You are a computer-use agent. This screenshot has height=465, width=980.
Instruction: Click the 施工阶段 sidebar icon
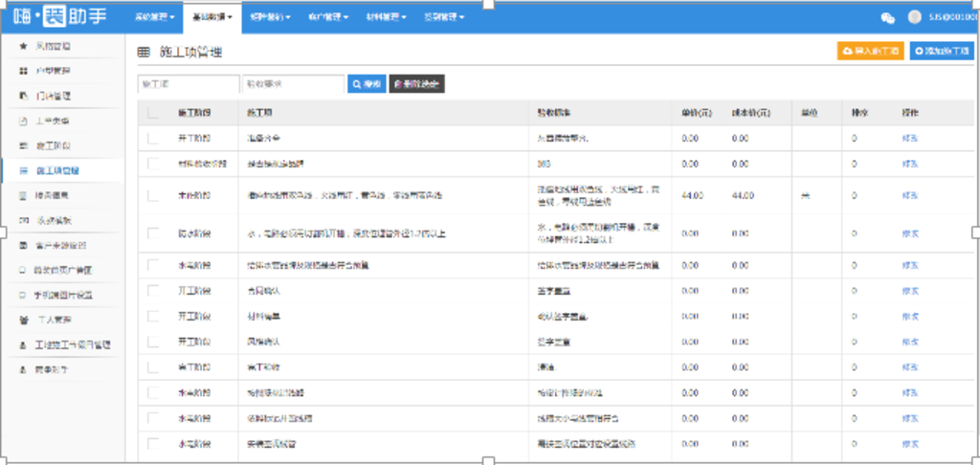(x=24, y=145)
